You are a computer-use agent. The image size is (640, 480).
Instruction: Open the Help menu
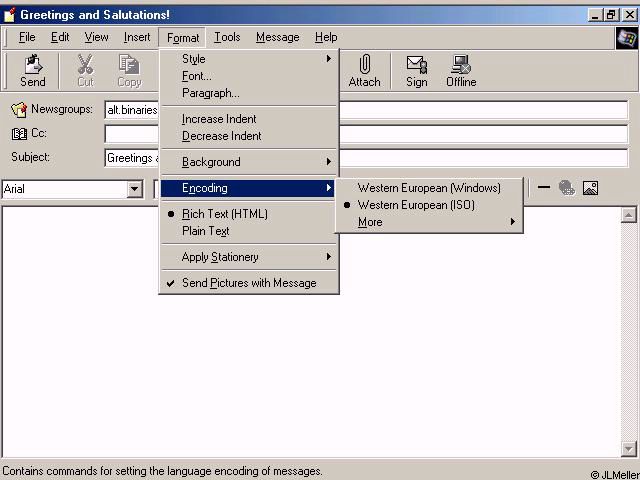click(326, 37)
